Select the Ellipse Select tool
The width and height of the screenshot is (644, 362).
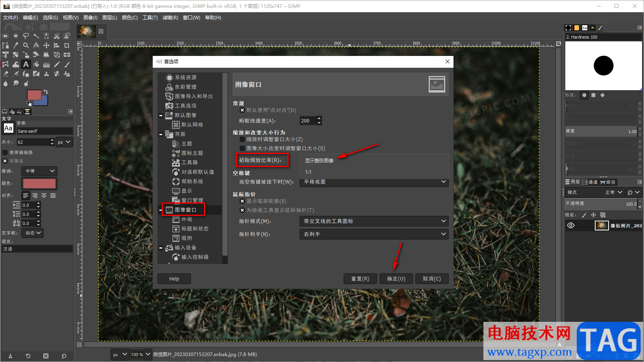pyautogui.click(x=16, y=36)
